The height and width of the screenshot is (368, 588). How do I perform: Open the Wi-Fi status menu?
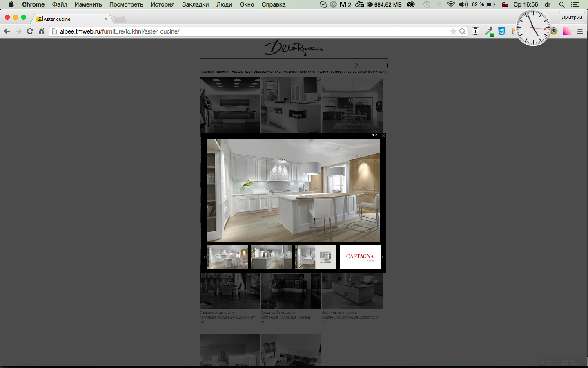[x=451, y=4]
